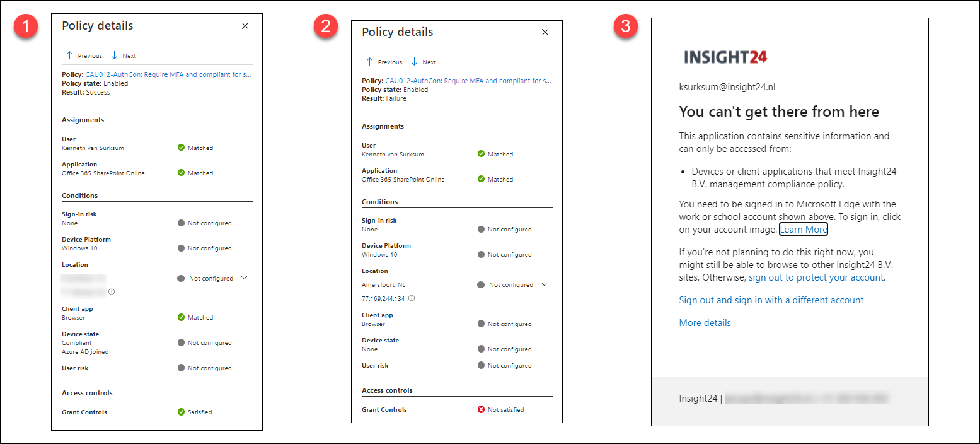
Task: Close the first Policy details panel
Action: click(x=245, y=26)
